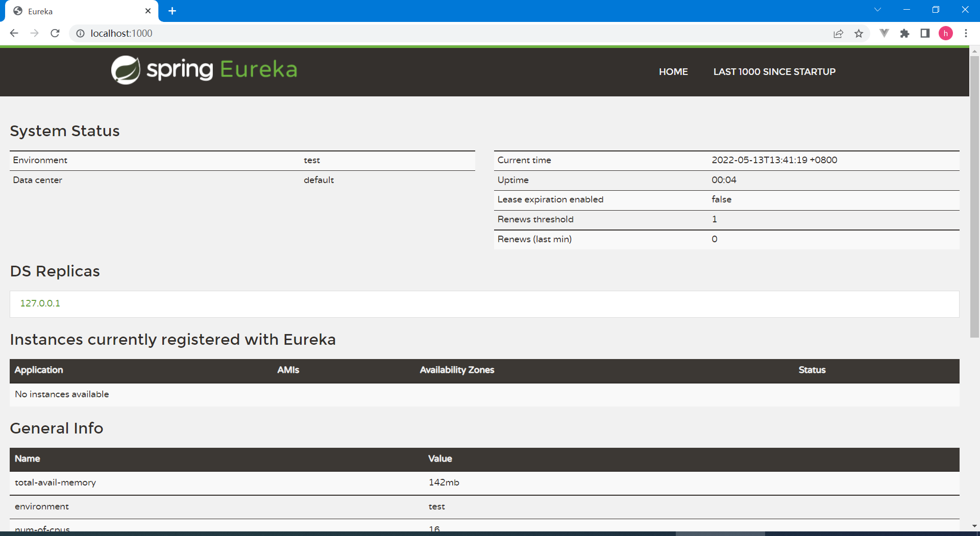Viewport: 980px width, 536px height.
Task: Click the Status column header
Action: coord(812,370)
